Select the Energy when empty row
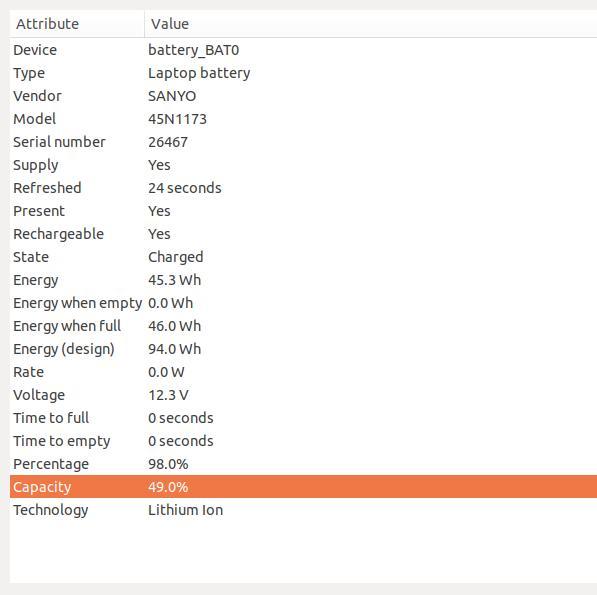 click(303, 303)
